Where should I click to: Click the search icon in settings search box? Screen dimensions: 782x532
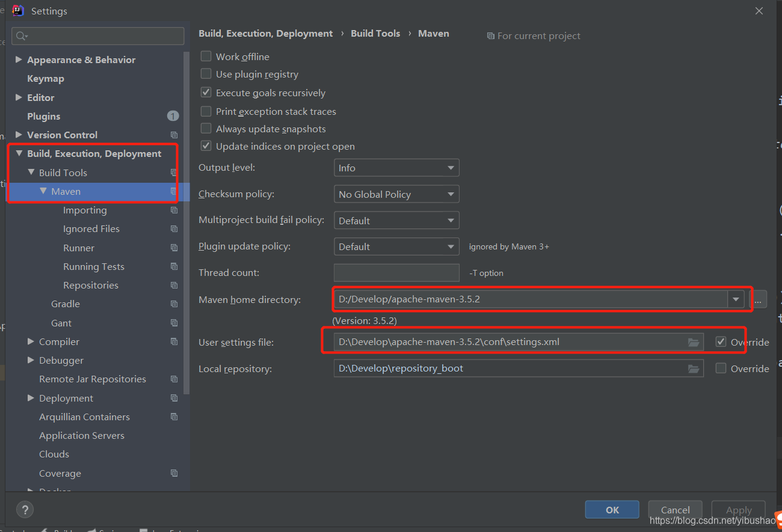[x=22, y=36]
